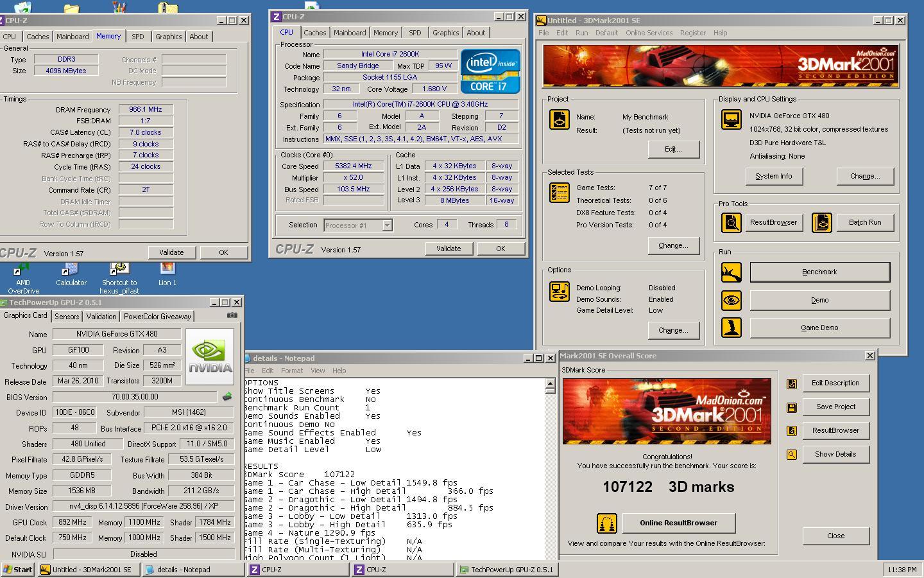This screenshot has width=924, height=578.
Task: Switch to the Sensors tab in GPU-Z
Action: tap(67, 317)
